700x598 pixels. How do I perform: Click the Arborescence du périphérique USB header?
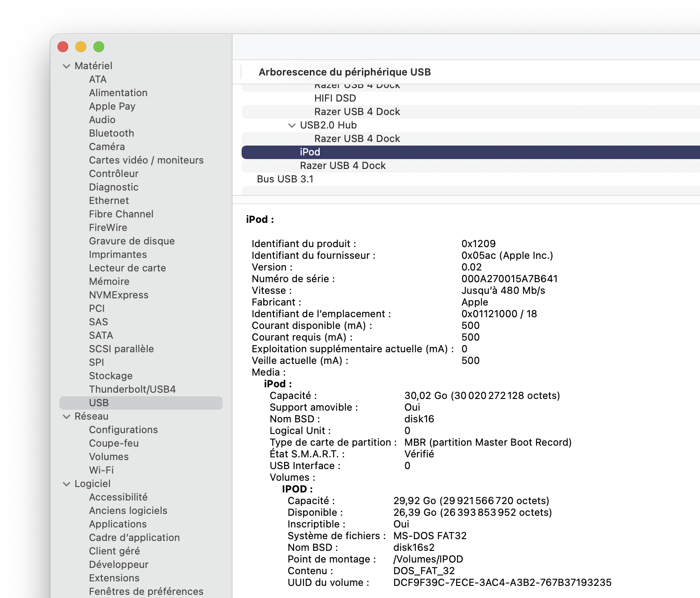[345, 72]
